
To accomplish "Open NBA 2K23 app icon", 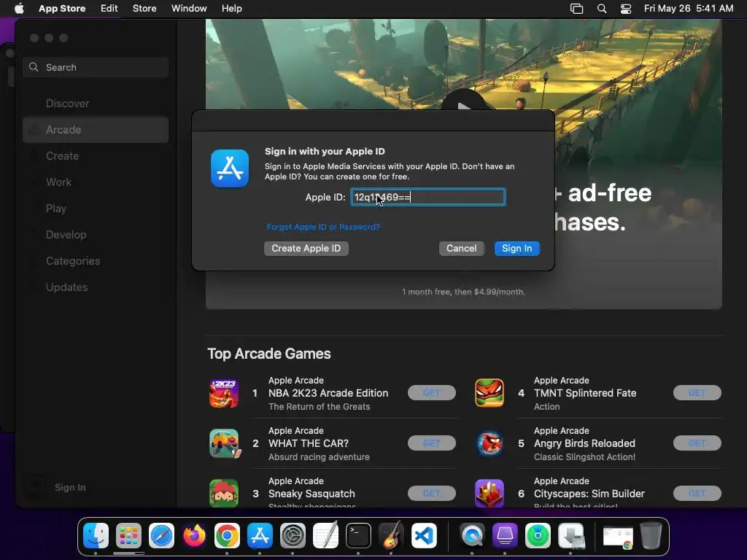I will coord(224,393).
